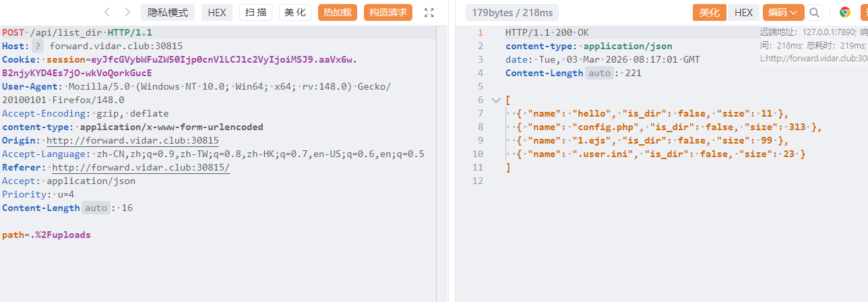Open response in Chrome browser icon
The height and width of the screenshot is (302, 868).
click(x=844, y=12)
